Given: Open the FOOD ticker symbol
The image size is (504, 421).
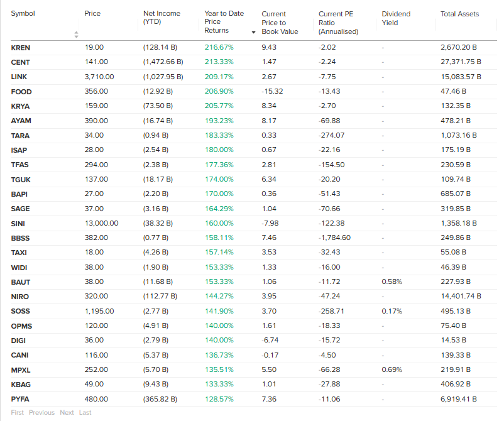Looking at the screenshot, I should [x=21, y=91].
